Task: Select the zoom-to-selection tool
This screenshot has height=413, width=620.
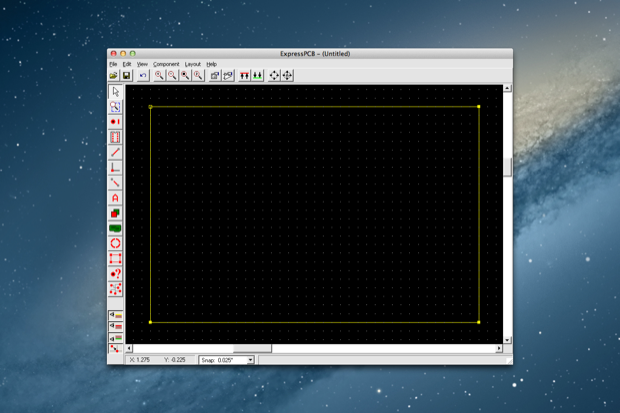Action: (x=115, y=106)
